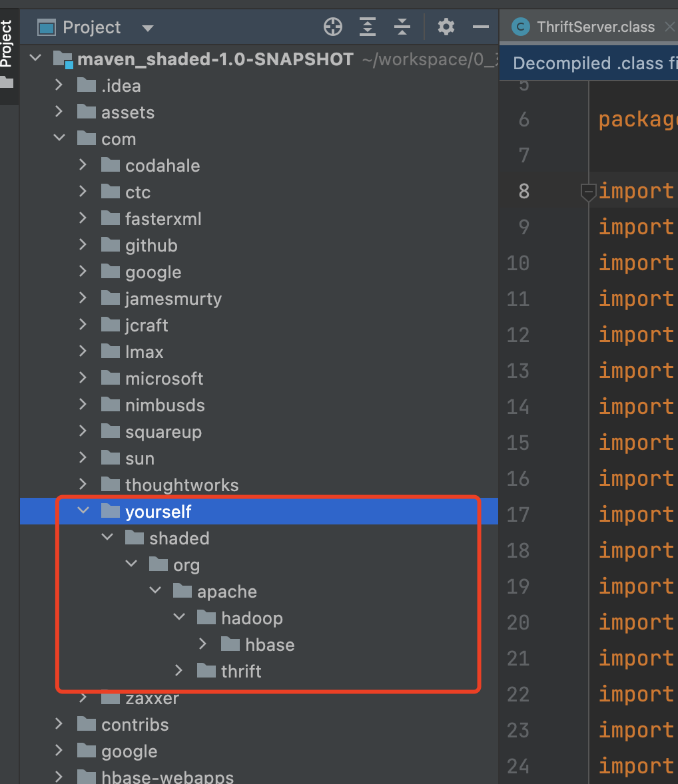Collapse the maven_shaded-1.0-SNAPSHOT root node
Image resolution: width=678 pixels, height=784 pixels.
(35, 58)
